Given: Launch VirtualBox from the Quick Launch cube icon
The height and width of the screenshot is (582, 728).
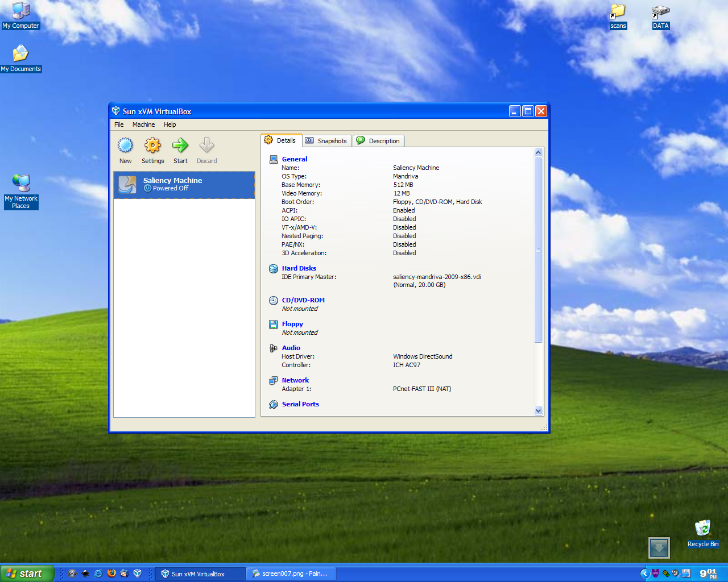Looking at the screenshot, I should (x=137, y=573).
